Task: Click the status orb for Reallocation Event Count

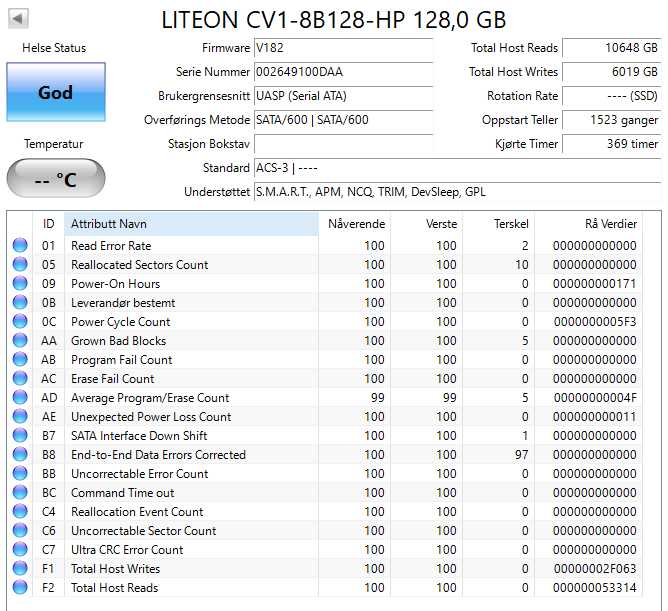Action: point(20,511)
